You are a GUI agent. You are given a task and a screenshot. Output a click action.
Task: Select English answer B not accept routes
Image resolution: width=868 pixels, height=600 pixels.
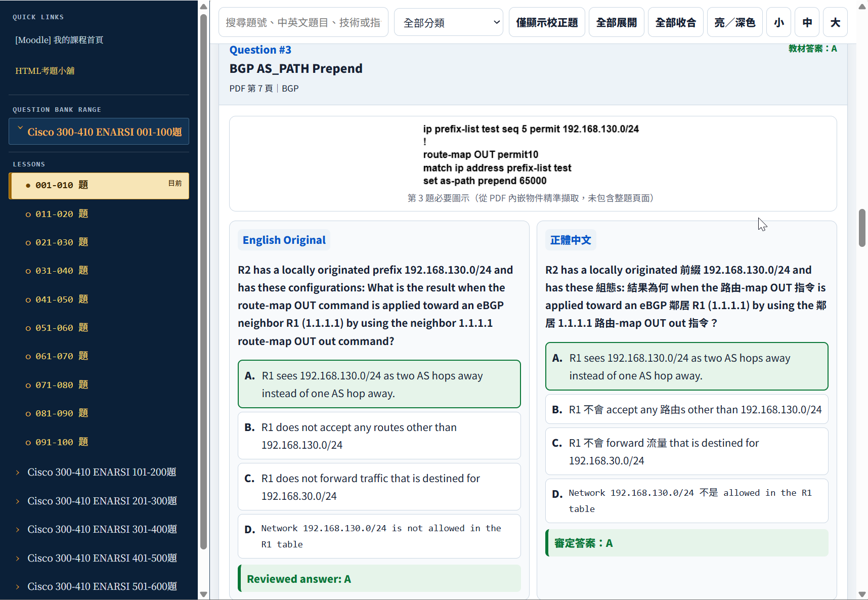tap(379, 436)
